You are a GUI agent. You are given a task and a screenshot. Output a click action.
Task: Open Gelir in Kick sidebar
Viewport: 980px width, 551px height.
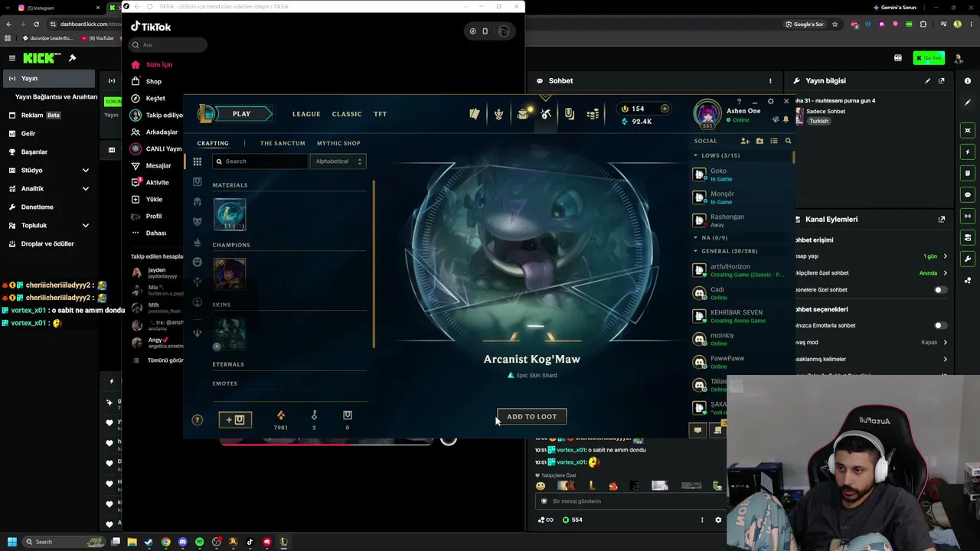[x=28, y=133]
